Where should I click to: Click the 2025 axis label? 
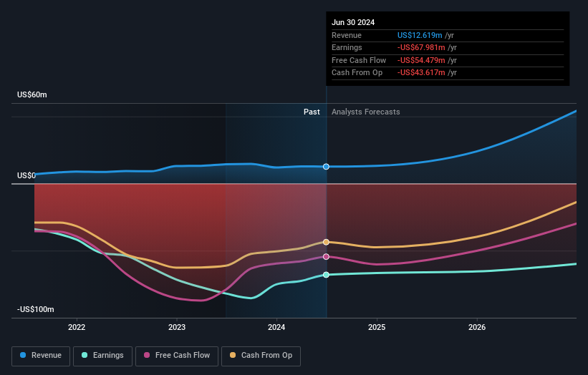tap(377, 327)
